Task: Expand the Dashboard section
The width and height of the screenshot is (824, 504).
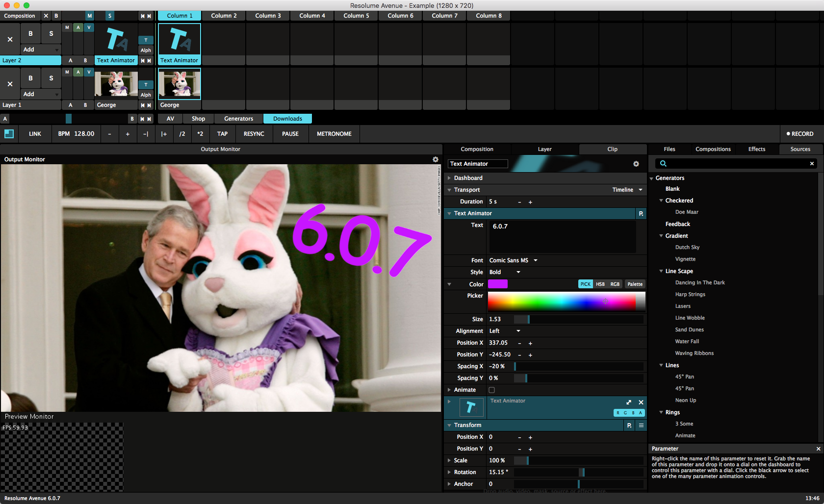Action: coord(449,178)
